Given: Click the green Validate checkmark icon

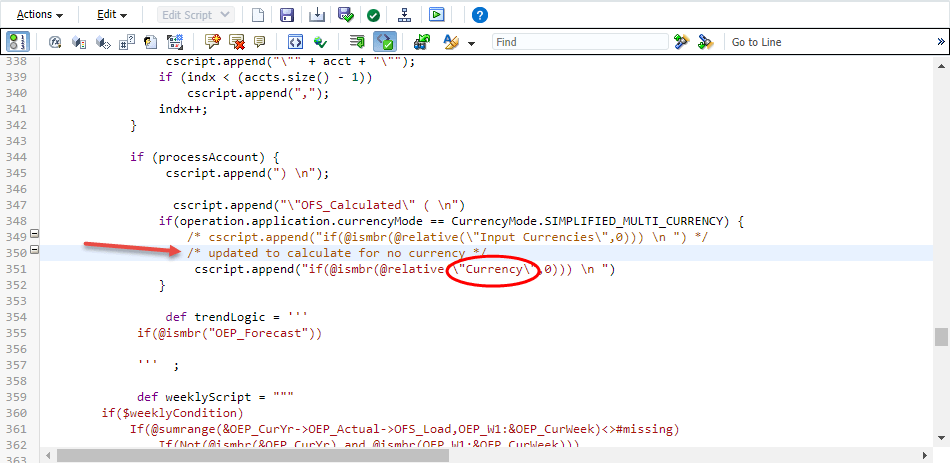Looking at the screenshot, I should coord(373,15).
